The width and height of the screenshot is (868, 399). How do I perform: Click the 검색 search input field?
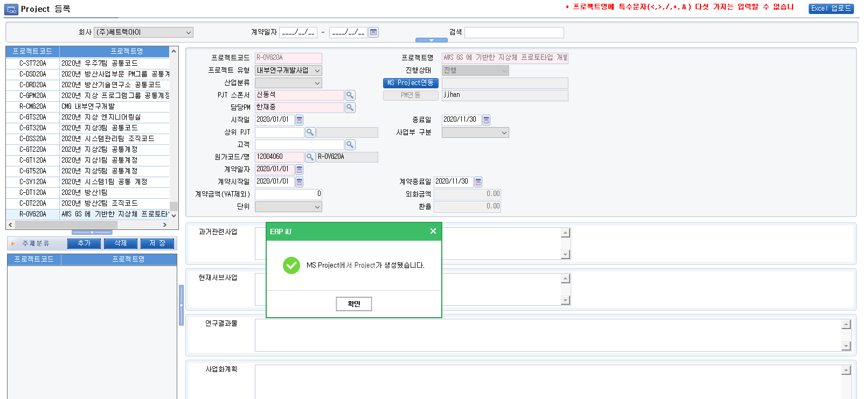tap(514, 32)
